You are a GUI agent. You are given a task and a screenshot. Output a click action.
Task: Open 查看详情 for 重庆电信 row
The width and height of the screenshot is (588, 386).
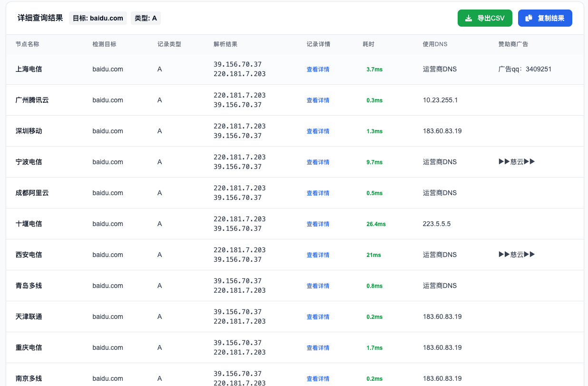(x=318, y=348)
